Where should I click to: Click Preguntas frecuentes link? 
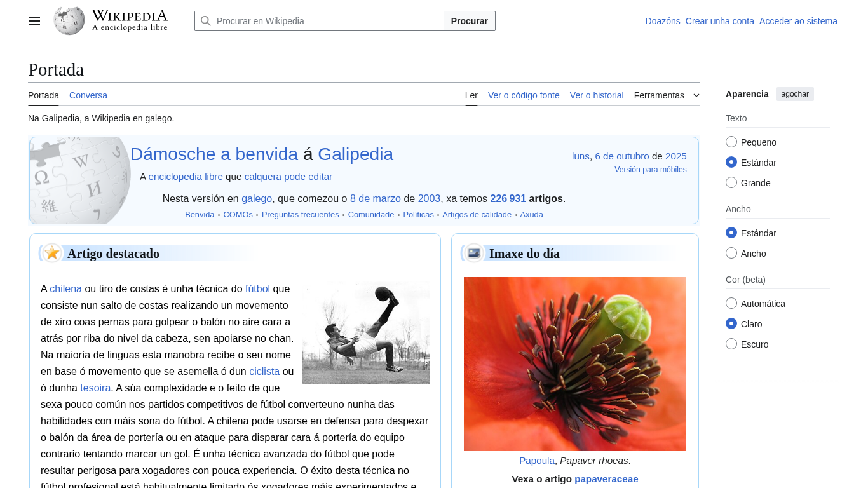coord(301,215)
